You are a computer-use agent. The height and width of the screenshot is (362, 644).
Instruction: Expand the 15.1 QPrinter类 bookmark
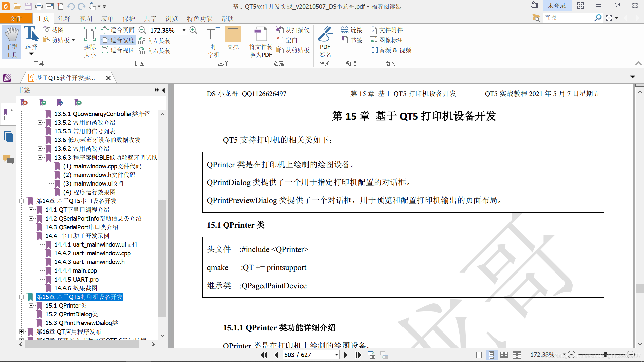click(31, 305)
